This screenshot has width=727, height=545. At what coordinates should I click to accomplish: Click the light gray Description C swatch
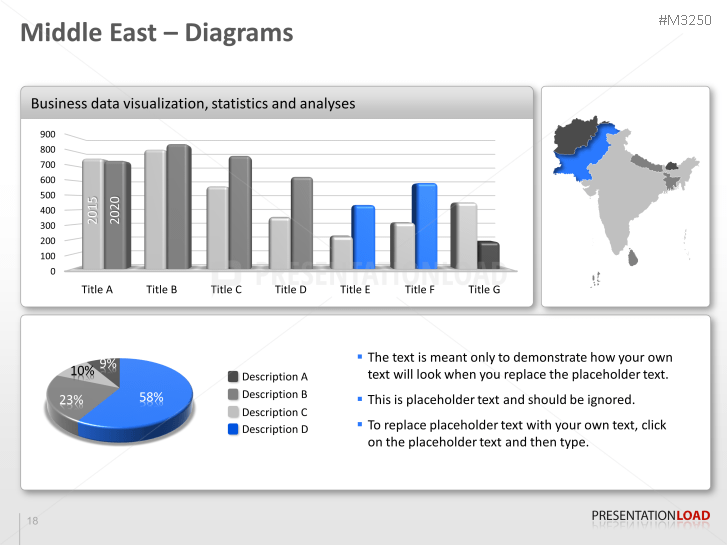coord(233,412)
